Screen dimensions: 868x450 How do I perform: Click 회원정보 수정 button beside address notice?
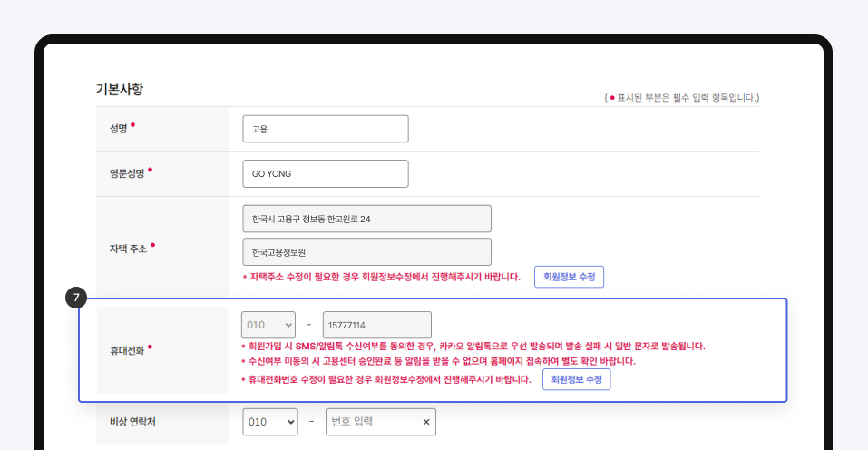569,277
